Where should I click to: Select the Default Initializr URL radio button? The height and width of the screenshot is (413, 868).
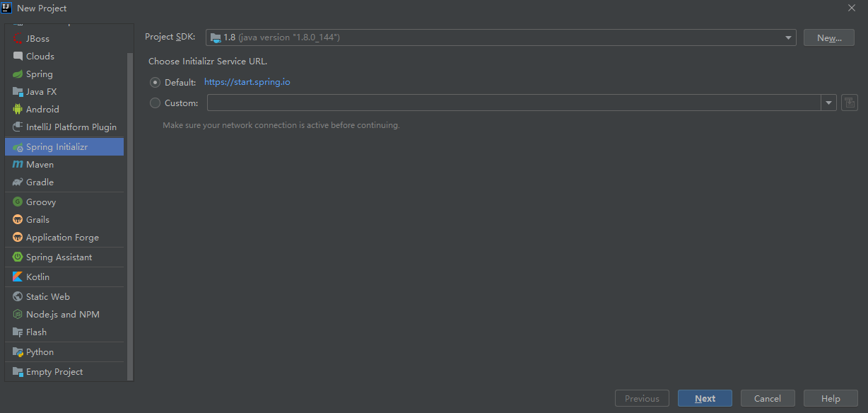pyautogui.click(x=155, y=82)
